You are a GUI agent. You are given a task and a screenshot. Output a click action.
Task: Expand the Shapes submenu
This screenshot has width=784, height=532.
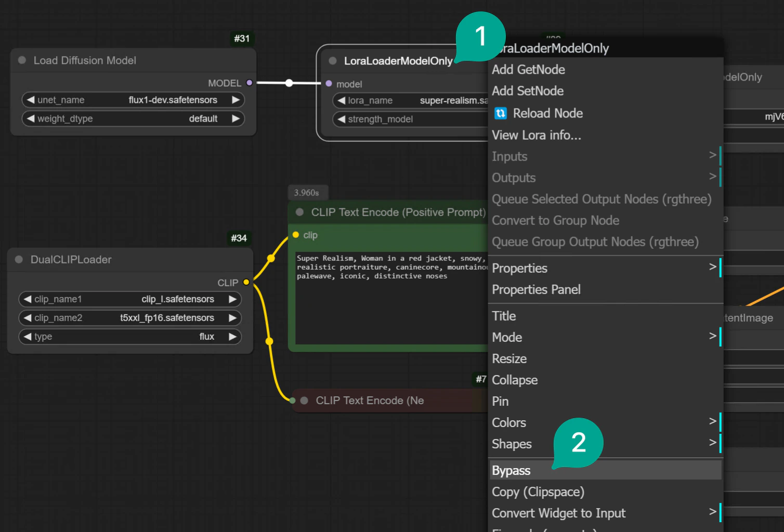coord(606,443)
